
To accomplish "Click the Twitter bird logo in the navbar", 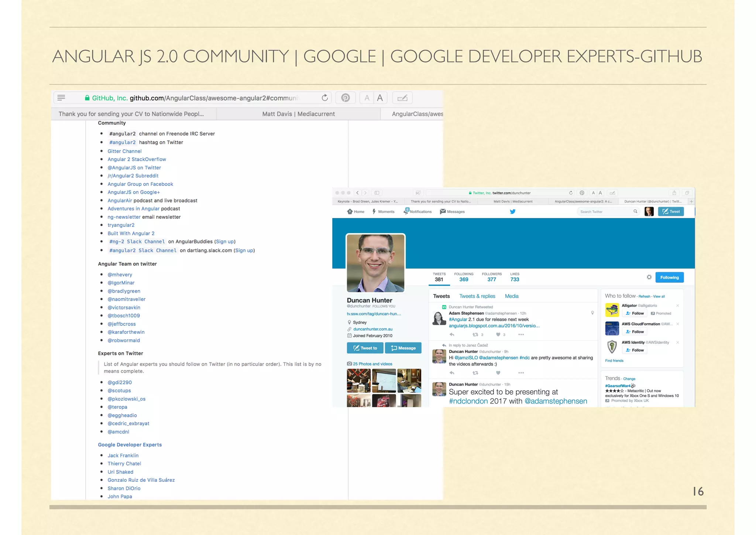I will click(512, 212).
